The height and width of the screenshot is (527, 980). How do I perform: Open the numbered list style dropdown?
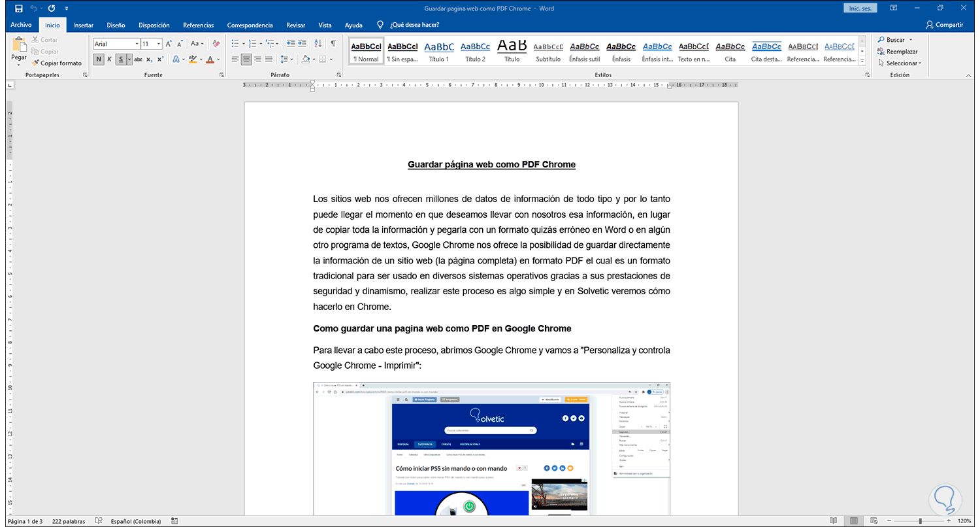click(261, 44)
